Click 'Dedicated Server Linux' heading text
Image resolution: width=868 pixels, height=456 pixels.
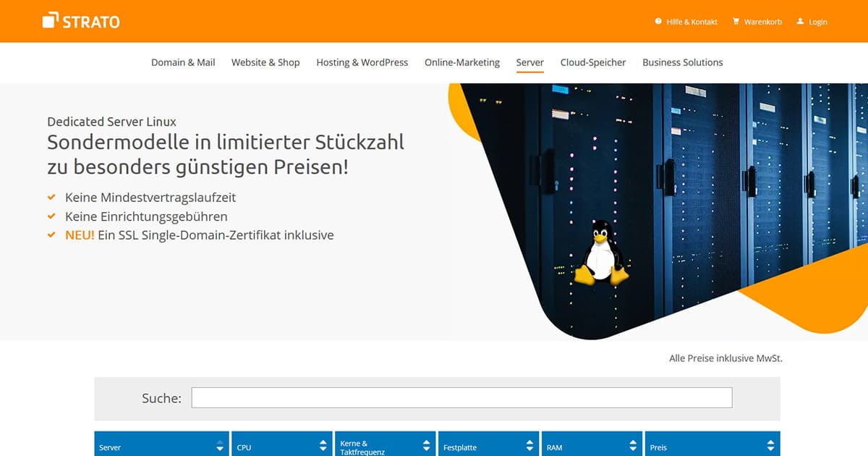(x=111, y=122)
